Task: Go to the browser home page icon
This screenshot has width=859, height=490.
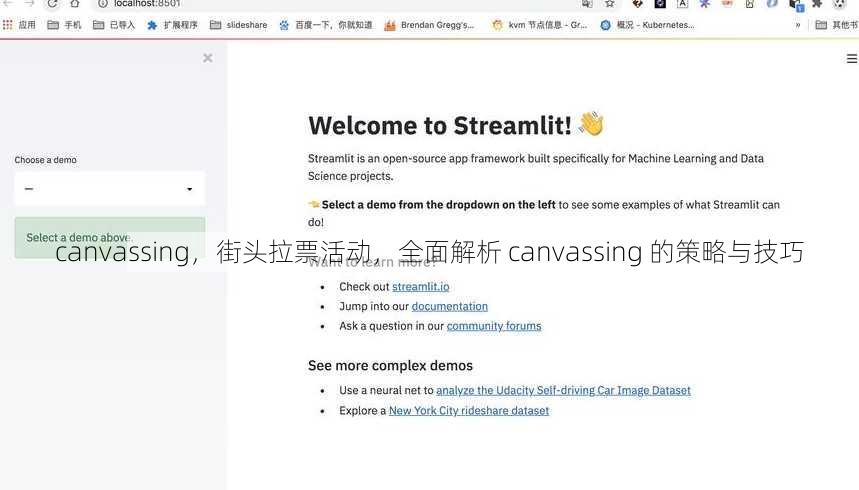Action: tap(75, 4)
